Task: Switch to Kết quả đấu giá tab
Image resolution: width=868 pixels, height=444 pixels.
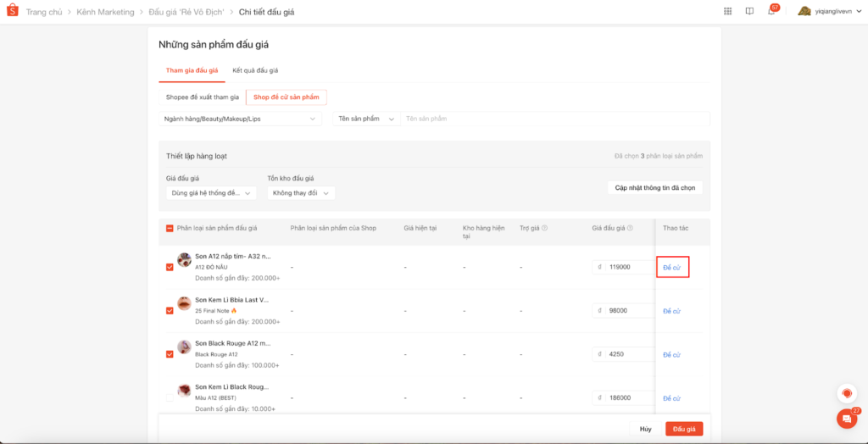Action: pos(255,70)
